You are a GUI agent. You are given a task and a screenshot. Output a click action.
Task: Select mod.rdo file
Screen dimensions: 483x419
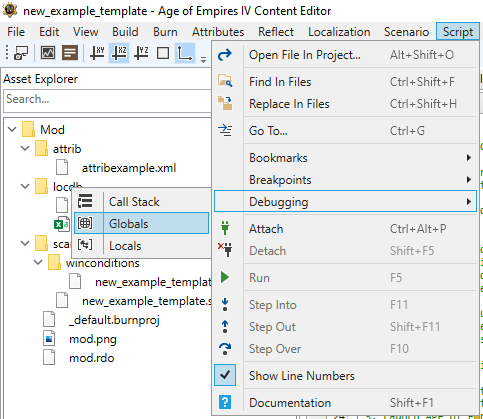92,358
